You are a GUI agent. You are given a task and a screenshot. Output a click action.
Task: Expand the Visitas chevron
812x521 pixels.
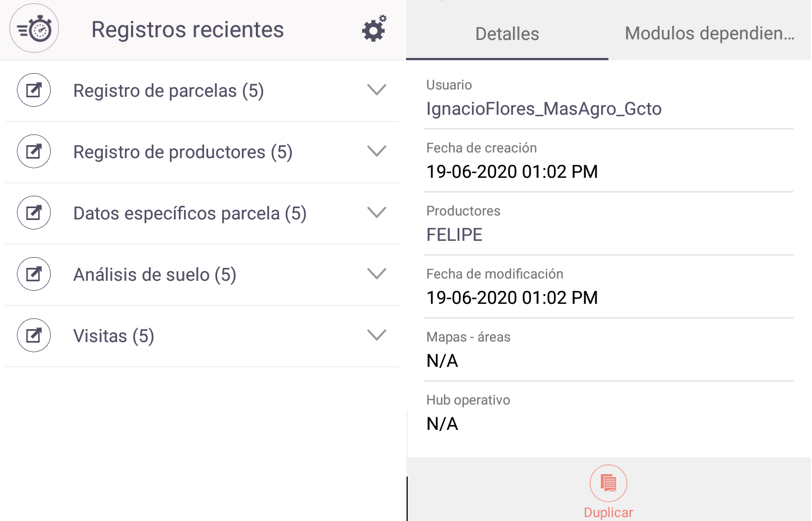click(x=377, y=335)
